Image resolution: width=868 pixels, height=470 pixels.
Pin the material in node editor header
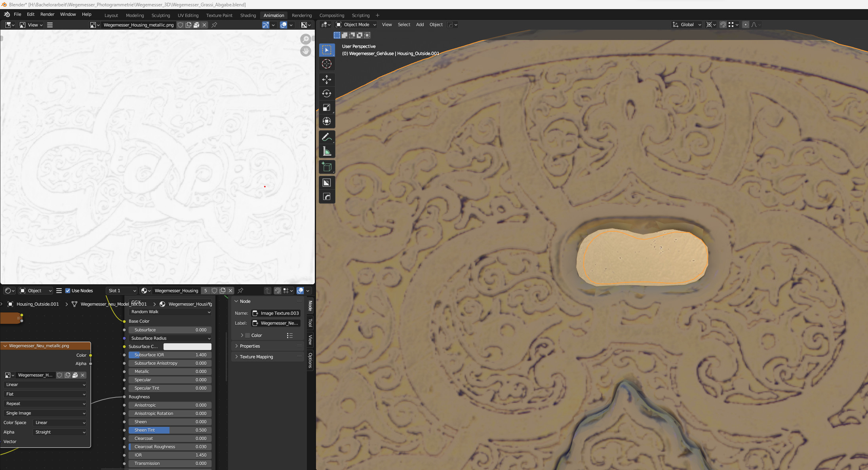(240, 291)
